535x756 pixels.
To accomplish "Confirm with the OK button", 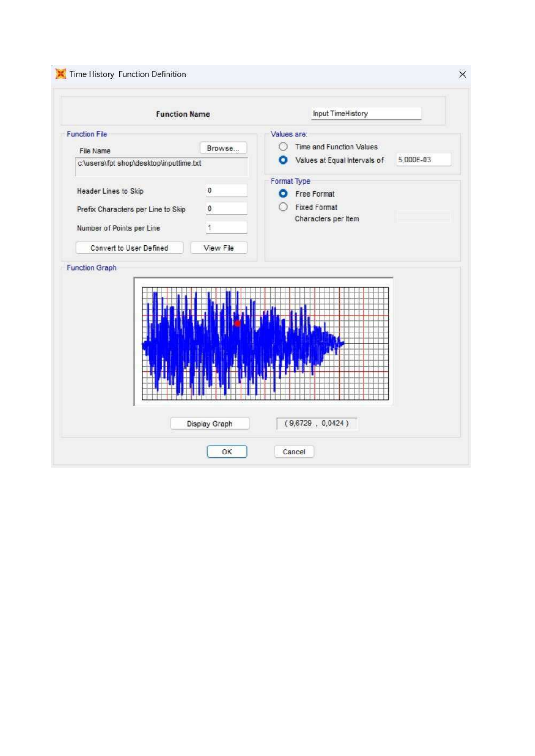I will click(x=227, y=452).
